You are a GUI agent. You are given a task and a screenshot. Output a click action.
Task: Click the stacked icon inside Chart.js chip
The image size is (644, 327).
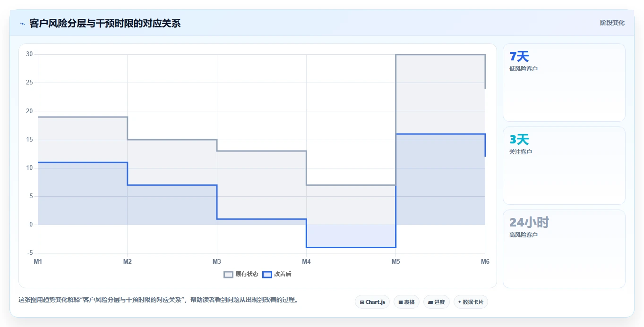tap(362, 302)
